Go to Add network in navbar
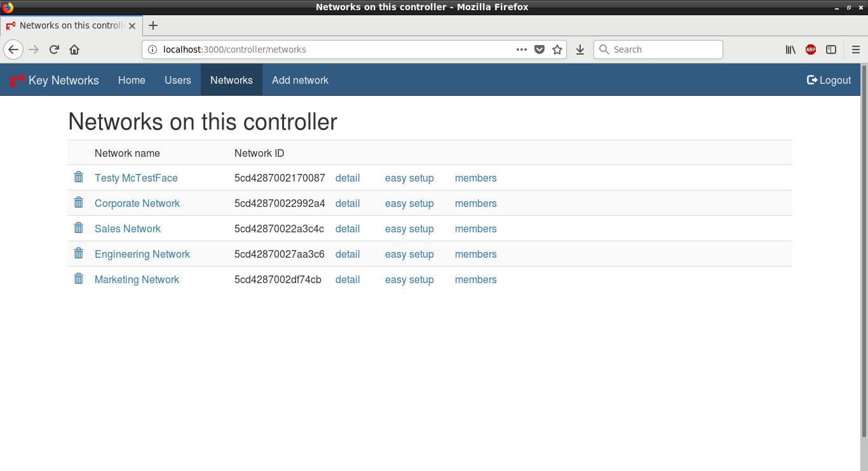Image resolution: width=868 pixels, height=471 pixels. 300,80
